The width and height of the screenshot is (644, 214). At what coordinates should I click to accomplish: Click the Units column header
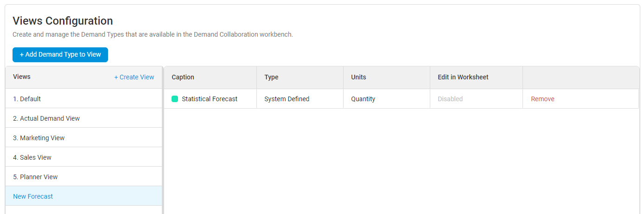(x=358, y=77)
